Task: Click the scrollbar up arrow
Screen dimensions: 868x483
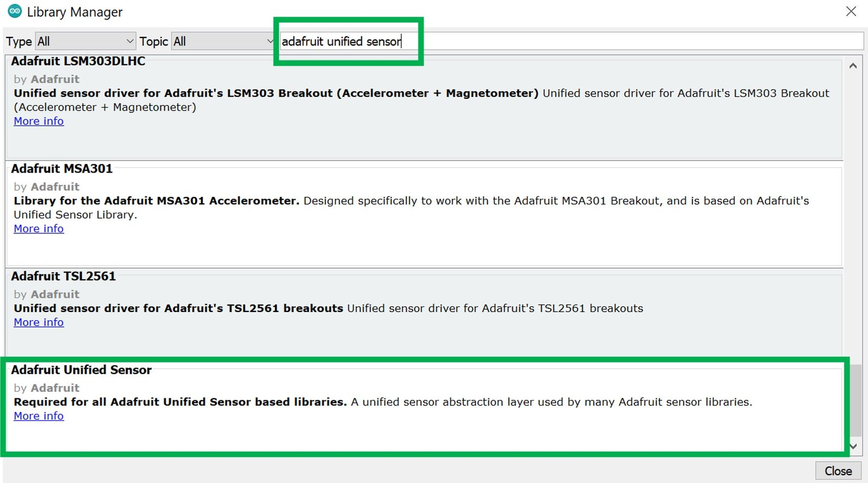Action: [853, 66]
